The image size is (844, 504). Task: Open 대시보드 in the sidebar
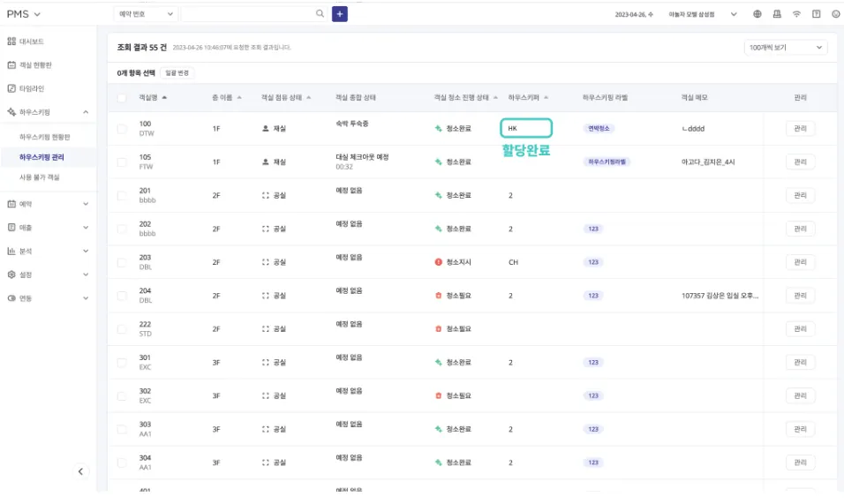(31, 41)
